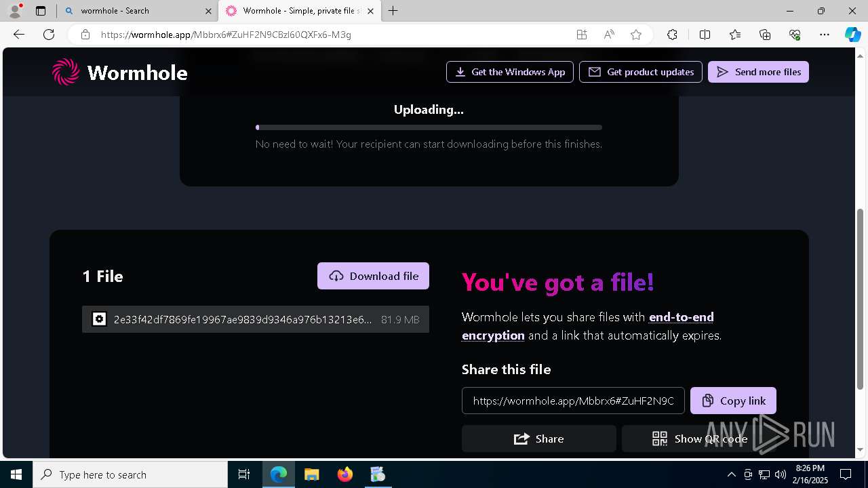
Task: Click the Share button
Action: click(x=539, y=439)
